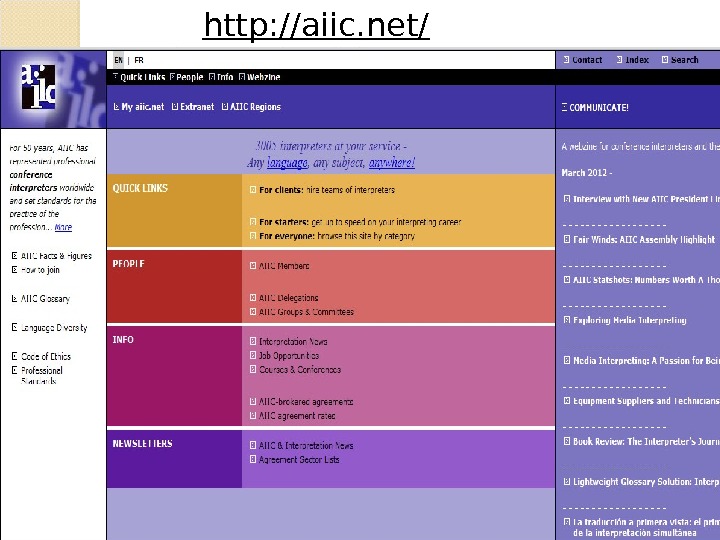Open Interpretation News
The image size is (720, 540).
point(293,342)
